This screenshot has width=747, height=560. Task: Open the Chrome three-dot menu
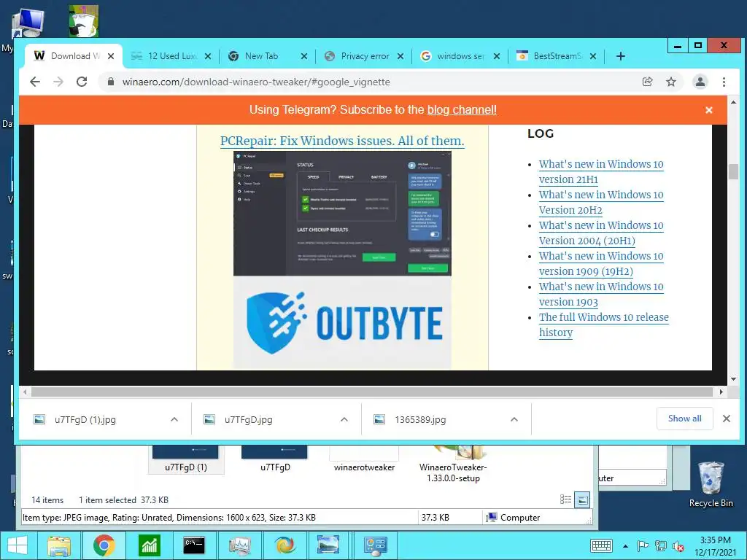pyautogui.click(x=724, y=82)
